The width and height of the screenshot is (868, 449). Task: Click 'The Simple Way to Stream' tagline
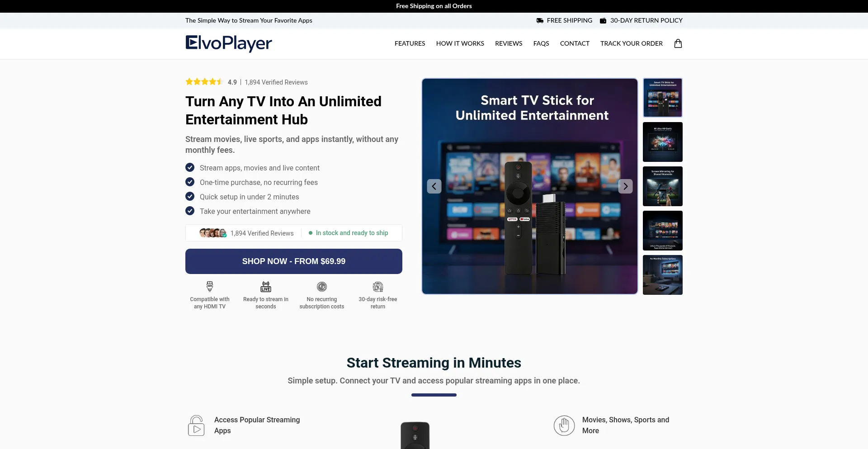pos(249,20)
